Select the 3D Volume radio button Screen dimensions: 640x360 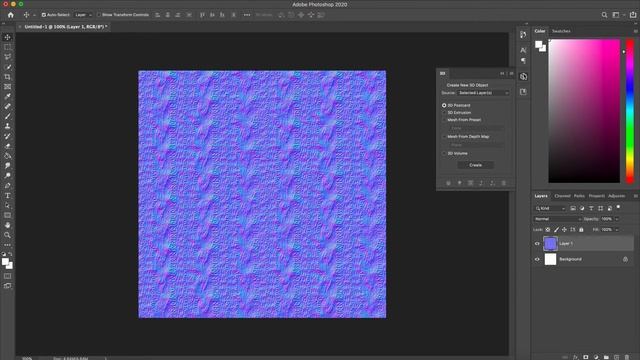point(444,153)
